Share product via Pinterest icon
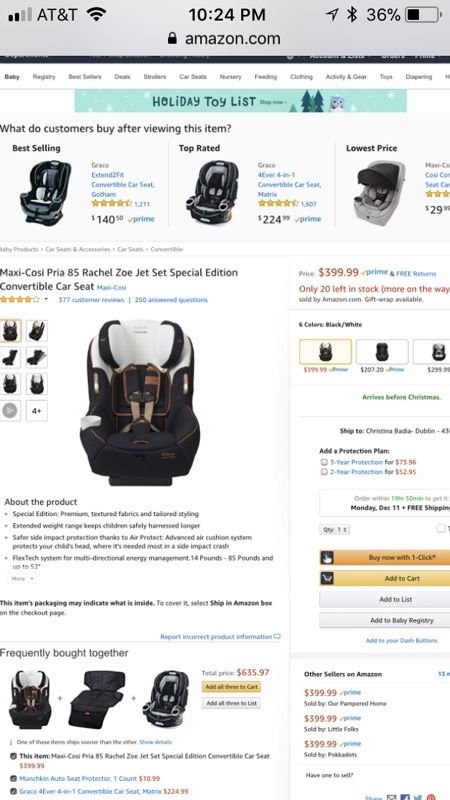The width and height of the screenshot is (450, 800). click(x=432, y=797)
